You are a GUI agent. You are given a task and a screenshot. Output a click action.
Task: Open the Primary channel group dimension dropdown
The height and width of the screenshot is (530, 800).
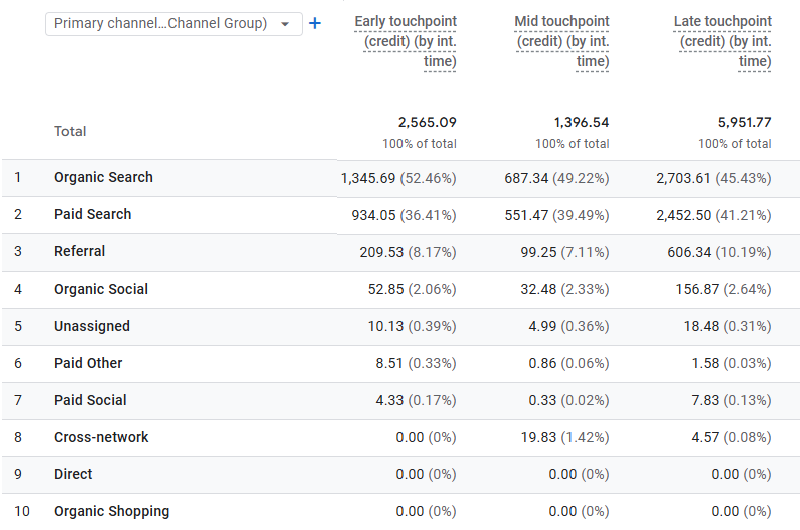[173, 23]
